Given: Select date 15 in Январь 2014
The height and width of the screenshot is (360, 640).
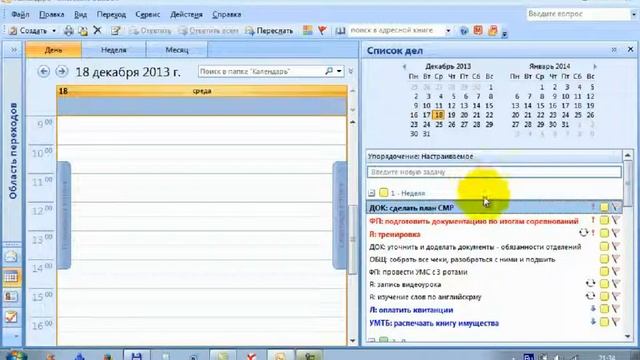Looking at the screenshot, I should 540,106.
